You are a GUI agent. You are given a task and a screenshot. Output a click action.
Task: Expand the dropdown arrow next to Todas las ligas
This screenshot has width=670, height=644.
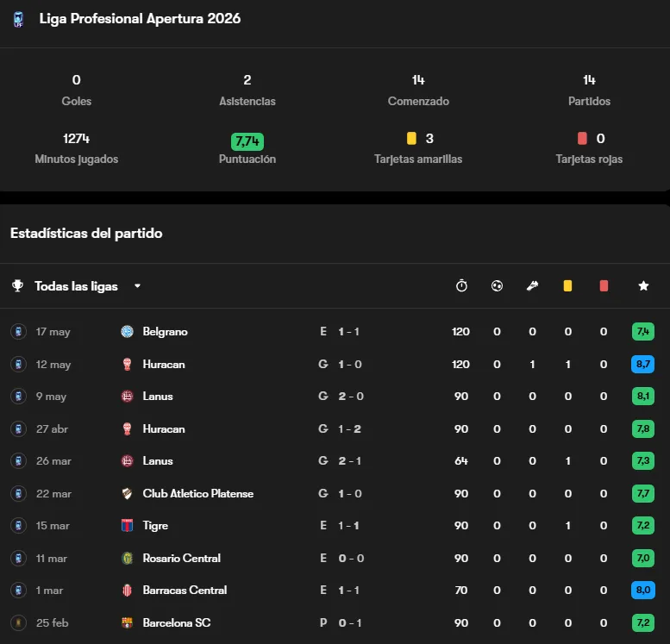(137, 286)
